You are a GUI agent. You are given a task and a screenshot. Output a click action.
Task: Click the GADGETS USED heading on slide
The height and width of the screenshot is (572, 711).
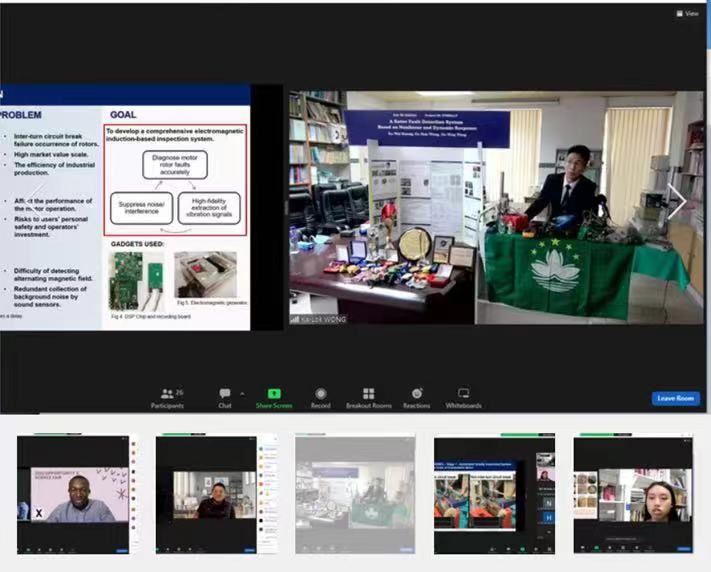coord(138,243)
